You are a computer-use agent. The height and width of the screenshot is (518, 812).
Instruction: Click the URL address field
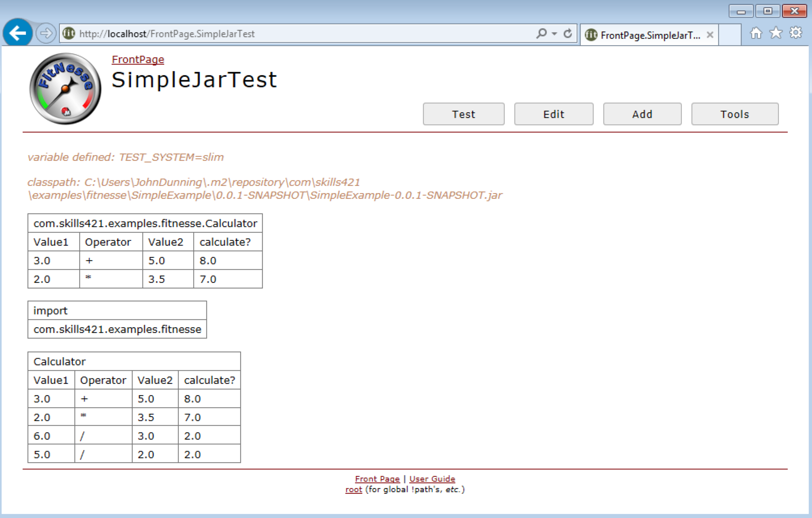pyautogui.click(x=303, y=34)
